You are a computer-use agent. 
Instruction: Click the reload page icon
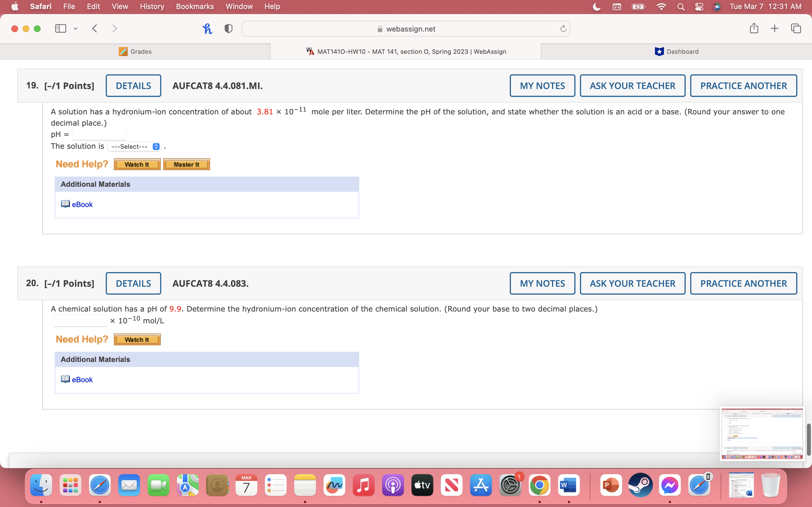tap(563, 29)
